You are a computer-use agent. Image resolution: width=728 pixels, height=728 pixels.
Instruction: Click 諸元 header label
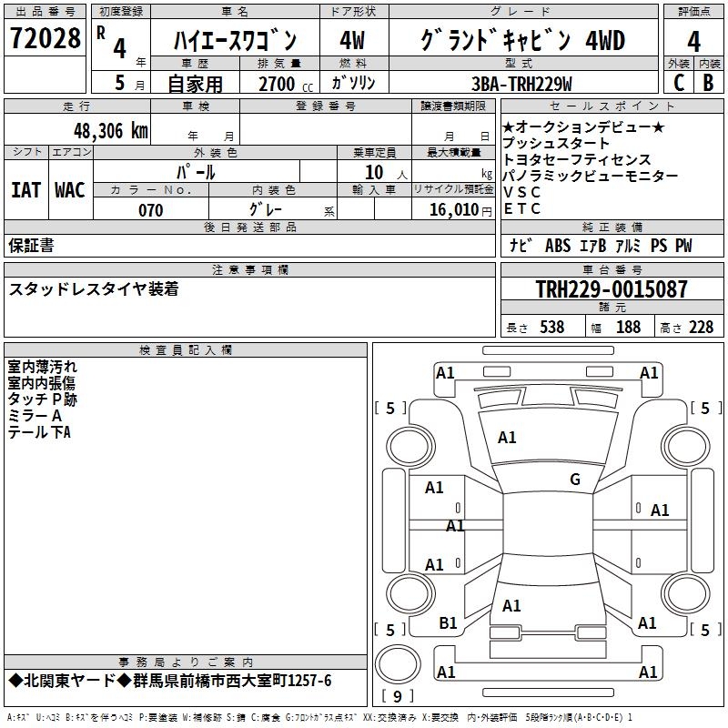pyautogui.click(x=612, y=307)
